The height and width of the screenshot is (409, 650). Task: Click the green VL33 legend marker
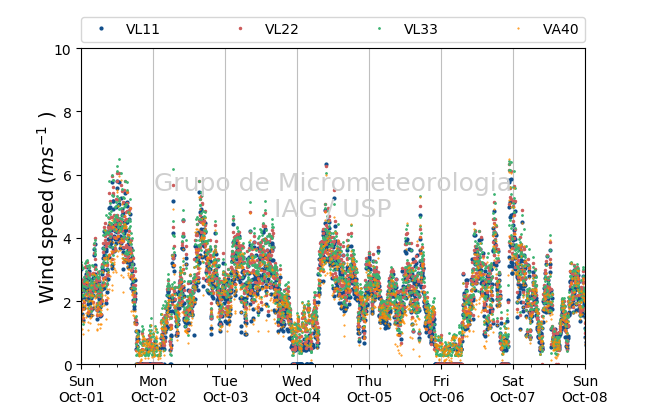(x=379, y=29)
